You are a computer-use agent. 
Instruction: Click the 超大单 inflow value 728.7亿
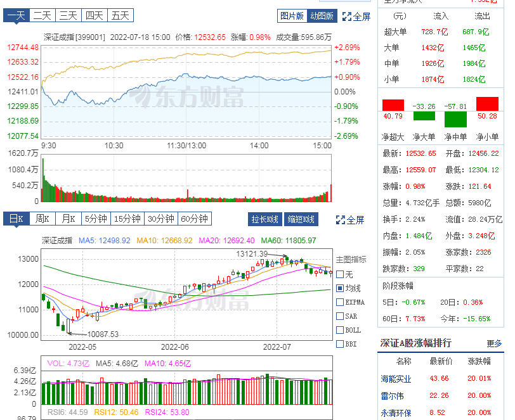434,32
